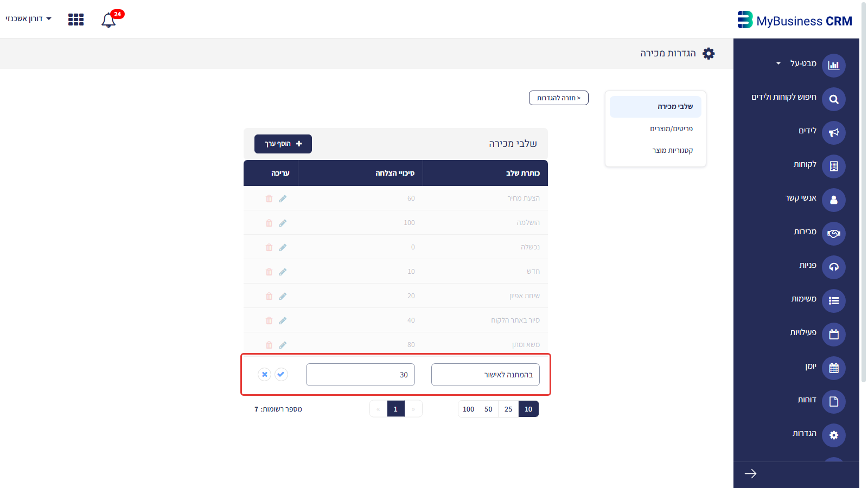
Task: Open the apps grid menu icon
Action: pos(76,20)
